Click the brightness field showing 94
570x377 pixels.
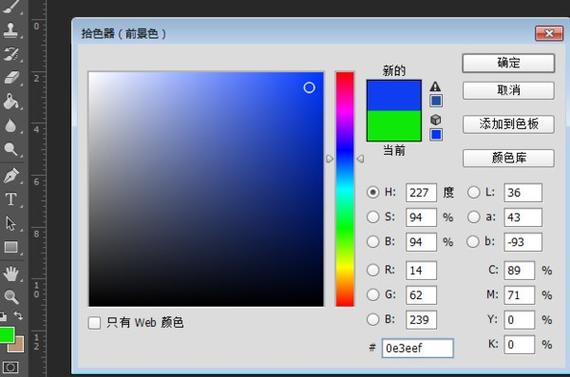pyautogui.click(x=421, y=242)
